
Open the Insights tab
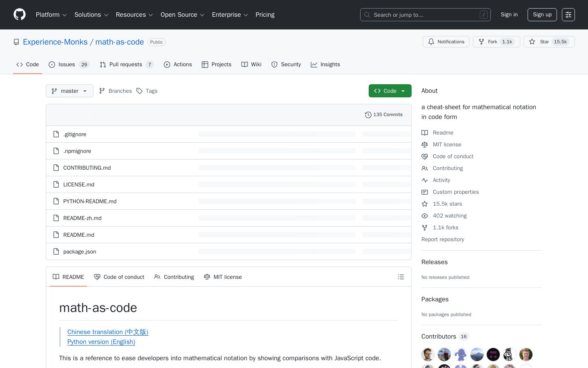(325, 65)
